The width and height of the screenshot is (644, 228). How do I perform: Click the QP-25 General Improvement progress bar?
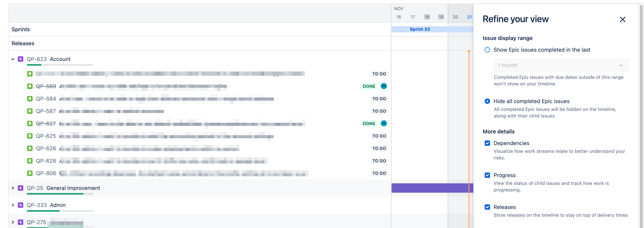(60, 194)
